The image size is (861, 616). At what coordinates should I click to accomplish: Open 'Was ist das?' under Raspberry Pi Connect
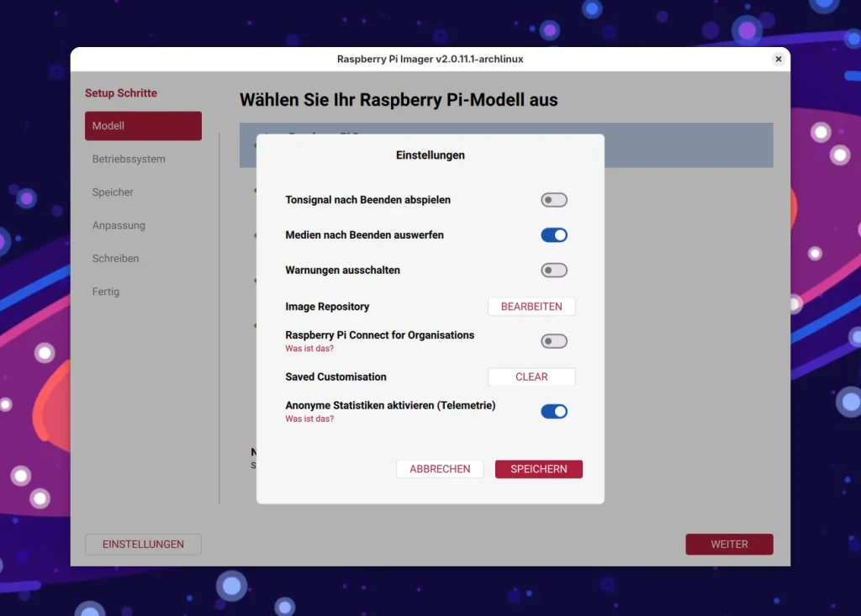309,348
